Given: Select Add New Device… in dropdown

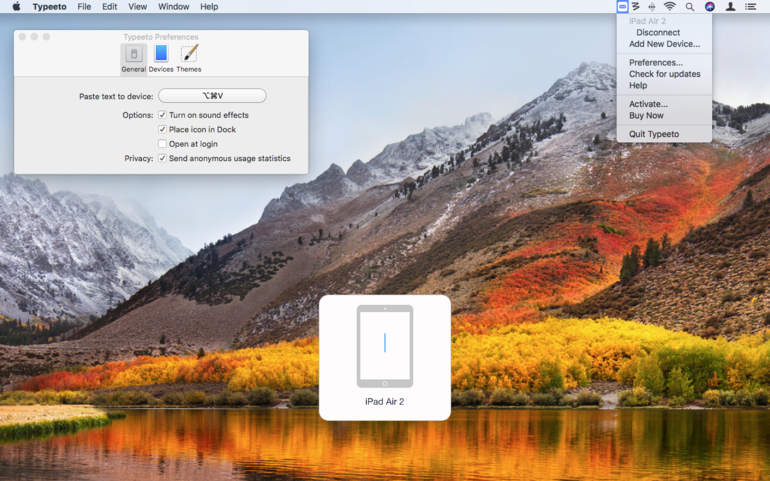Looking at the screenshot, I should point(664,44).
